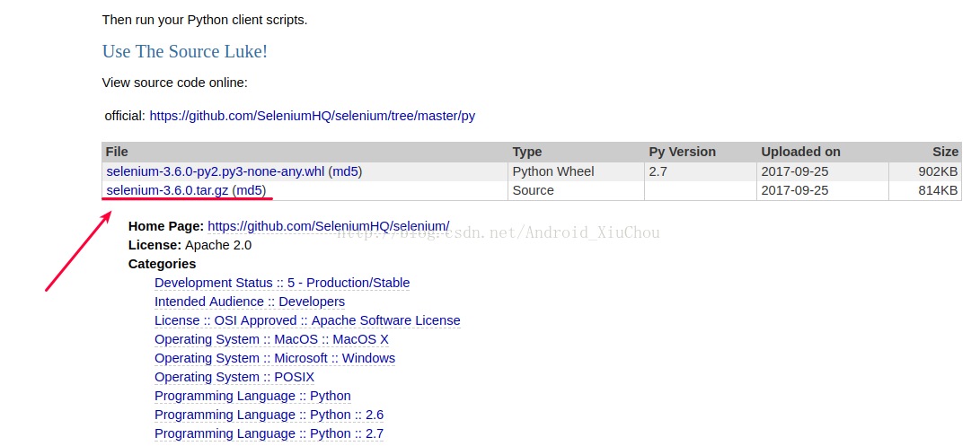Open Operating System POSIX category
The image size is (980, 446).
(234, 377)
